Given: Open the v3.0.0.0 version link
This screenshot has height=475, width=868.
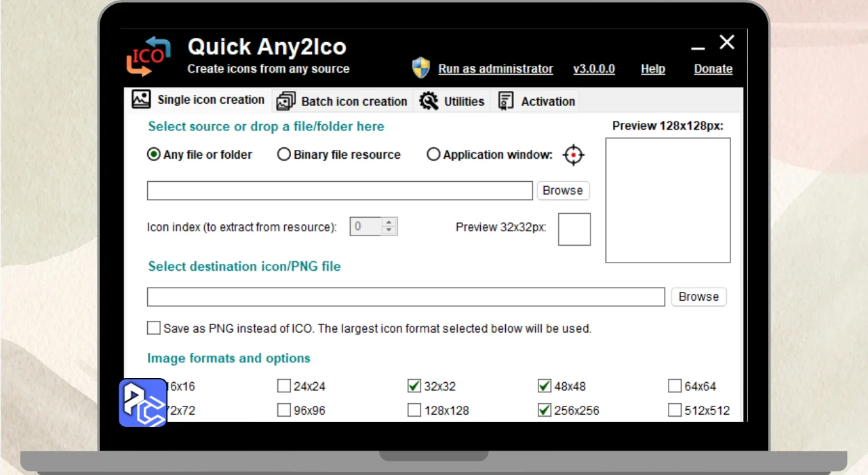Looking at the screenshot, I should 594,69.
